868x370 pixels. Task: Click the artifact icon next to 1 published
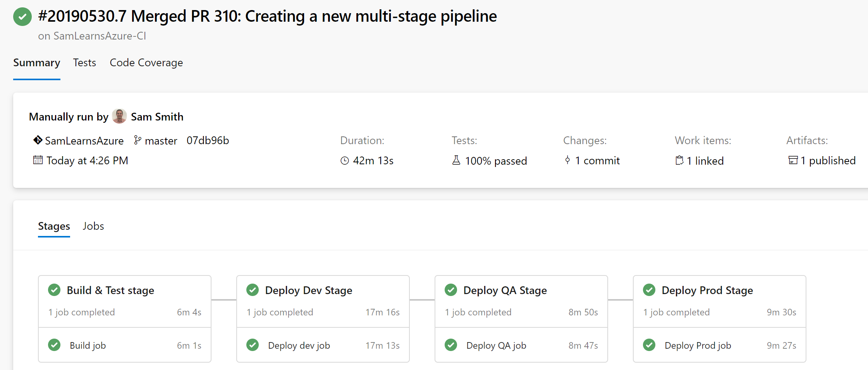coord(793,160)
